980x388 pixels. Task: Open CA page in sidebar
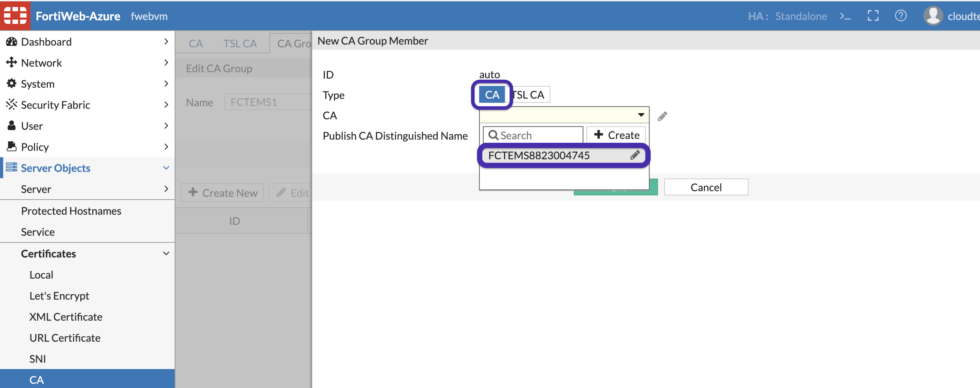click(x=87, y=379)
